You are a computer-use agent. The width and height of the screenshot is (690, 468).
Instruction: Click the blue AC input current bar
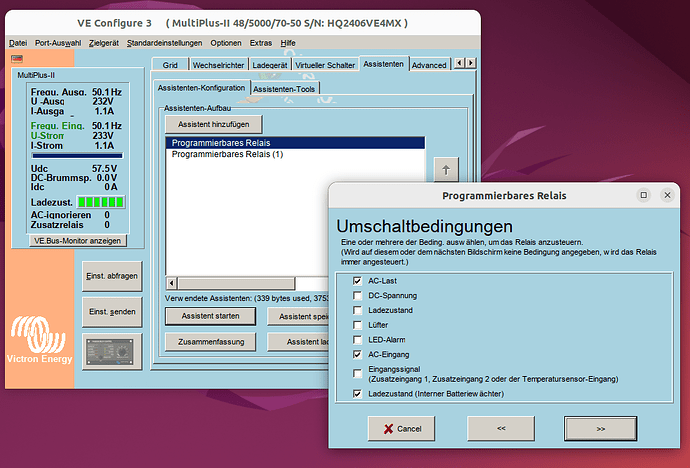pyautogui.click(x=77, y=156)
